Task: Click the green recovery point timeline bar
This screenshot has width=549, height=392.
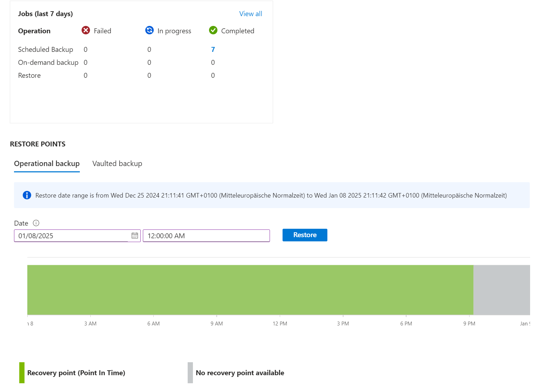Action: pos(250,290)
